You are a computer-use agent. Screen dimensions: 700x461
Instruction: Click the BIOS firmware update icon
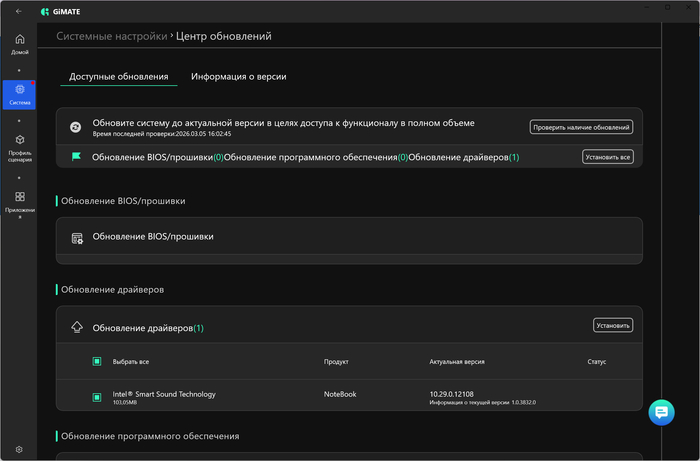[x=77, y=238]
